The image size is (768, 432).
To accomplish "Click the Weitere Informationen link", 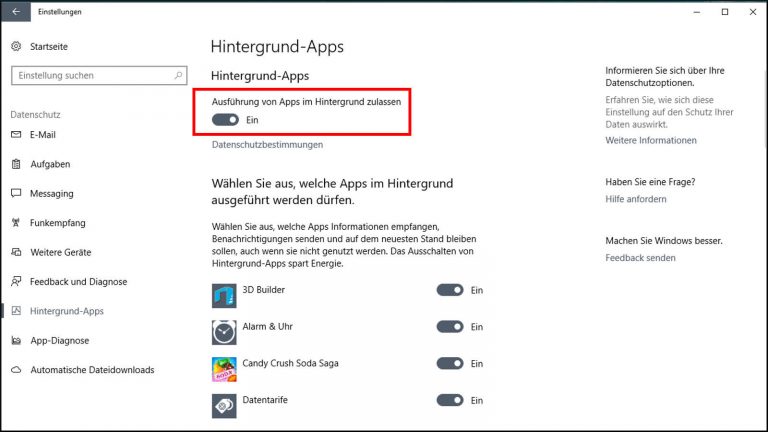I will [651, 141].
